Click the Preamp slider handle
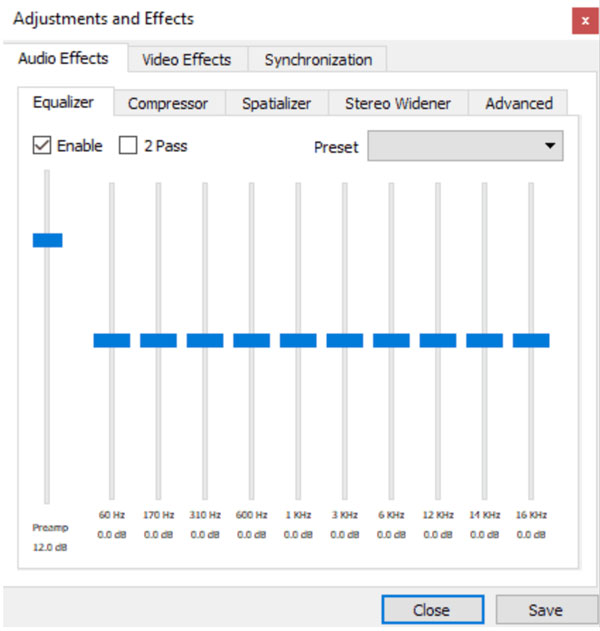600x631 pixels. coord(47,240)
